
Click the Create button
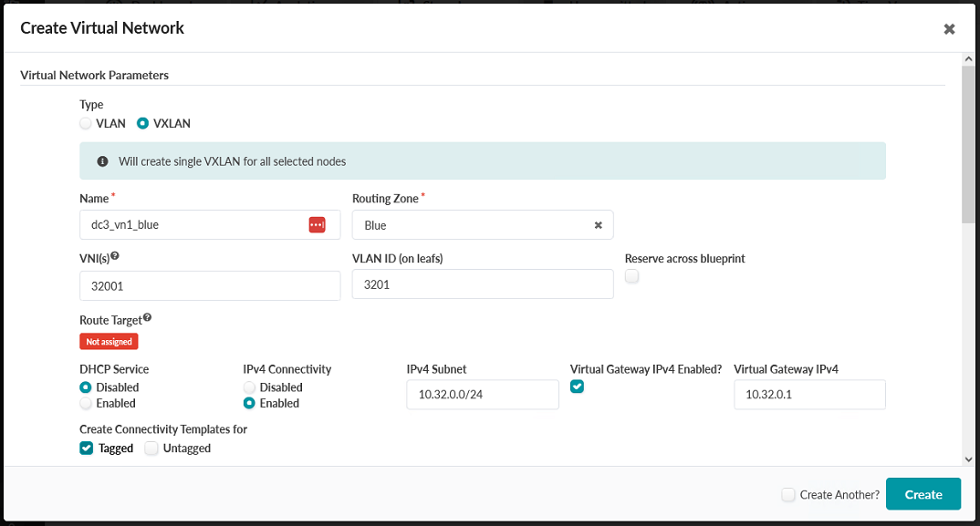[923, 494]
